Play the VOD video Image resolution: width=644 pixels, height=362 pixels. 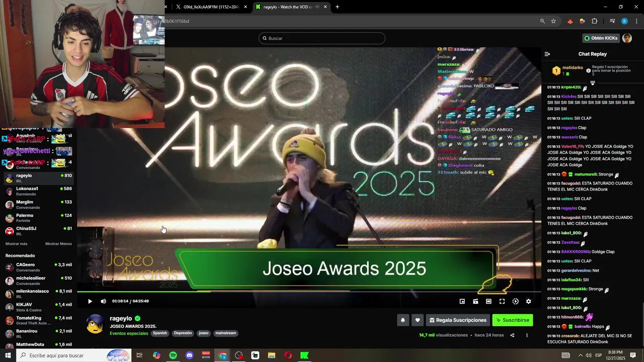[x=90, y=301]
